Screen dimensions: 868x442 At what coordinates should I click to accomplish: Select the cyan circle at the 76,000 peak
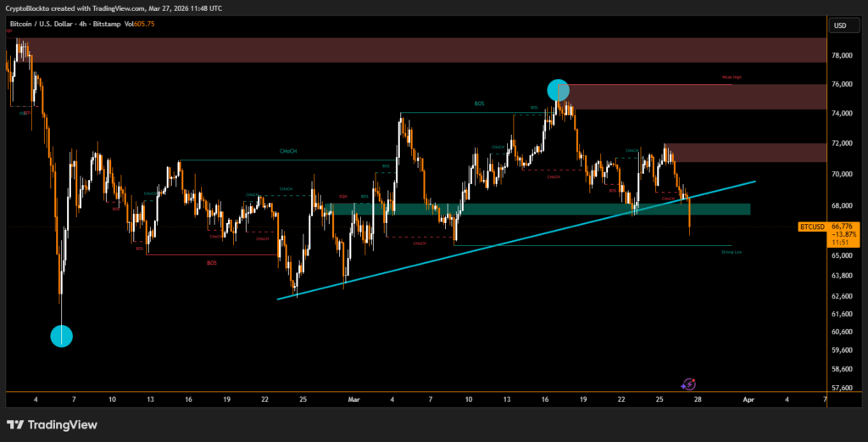click(x=558, y=90)
